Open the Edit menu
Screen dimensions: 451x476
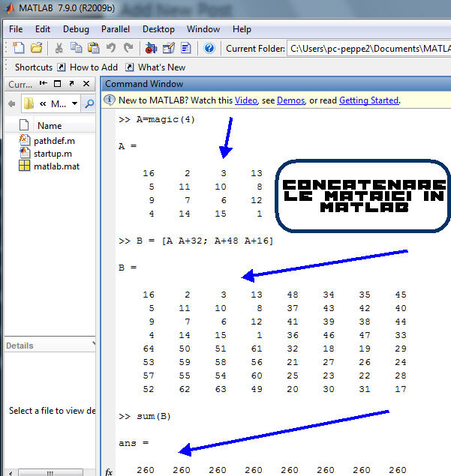pyautogui.click(x=43, y=29)
